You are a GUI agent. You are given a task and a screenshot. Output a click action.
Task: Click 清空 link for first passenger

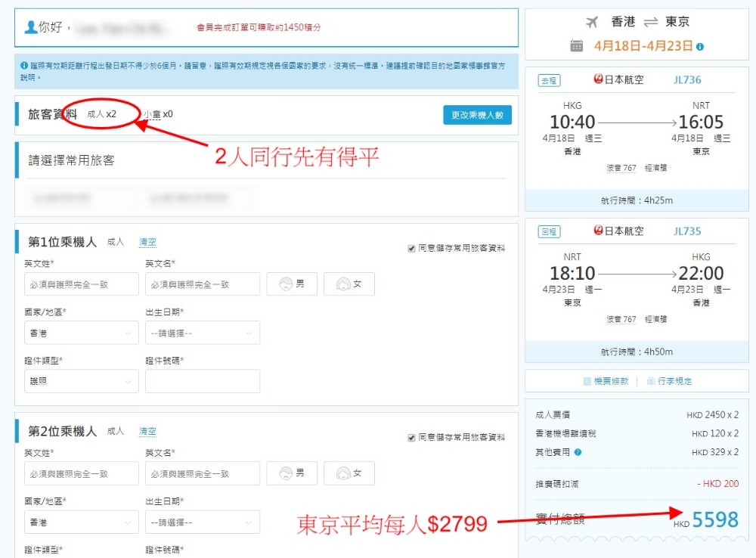(x=147, y=242)
